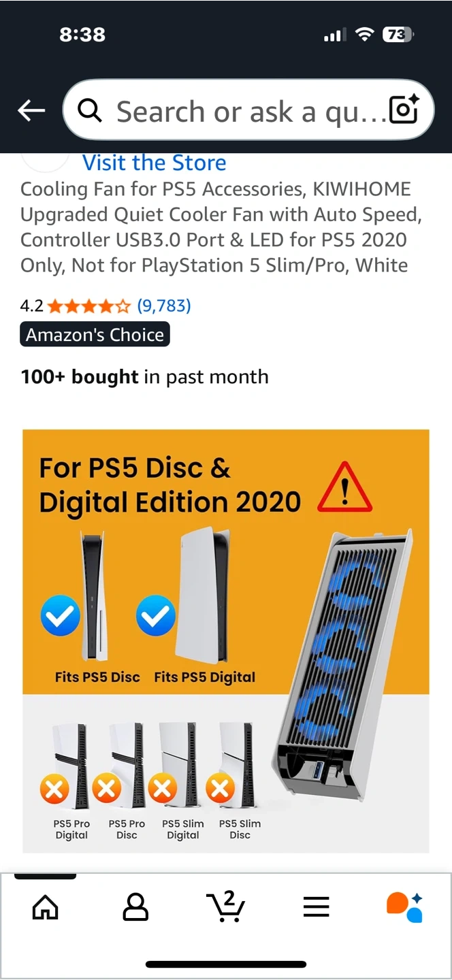Open the 9,783 ratings link
452x980 pixels.
coord(164,306)
